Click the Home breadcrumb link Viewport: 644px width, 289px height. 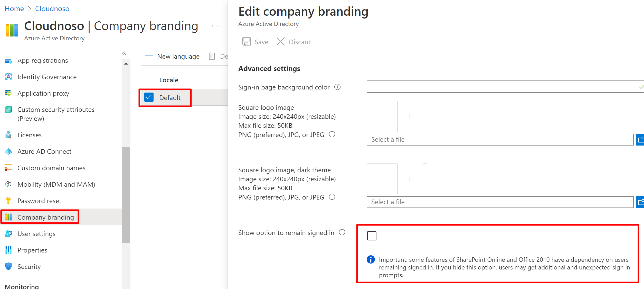tap(14, 9)
